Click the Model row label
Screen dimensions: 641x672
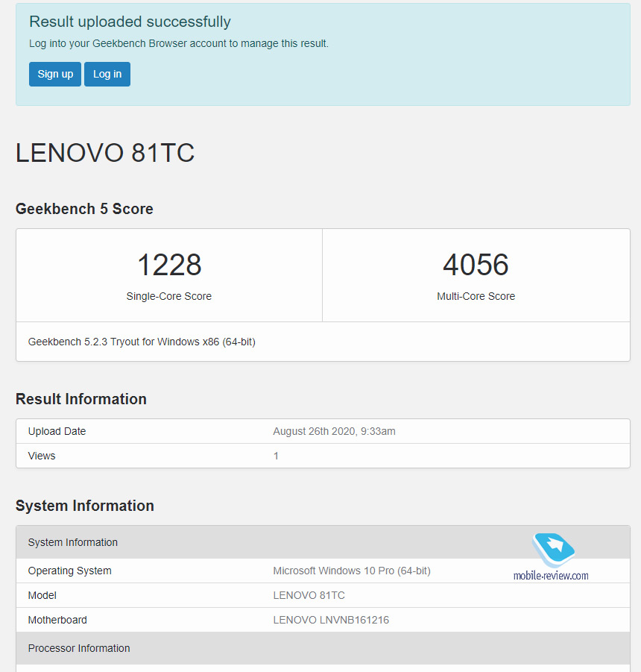coord(42,595)
